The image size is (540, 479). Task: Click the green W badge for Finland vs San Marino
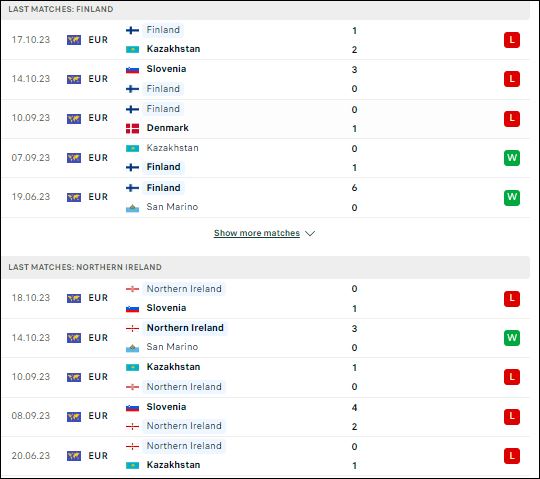pos(512,197)
